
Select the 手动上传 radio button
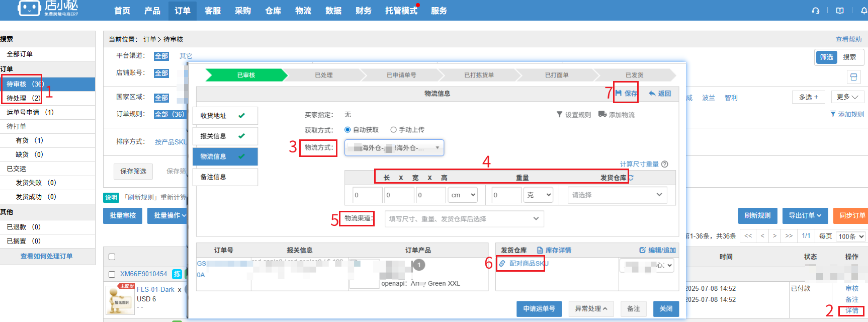393,130
